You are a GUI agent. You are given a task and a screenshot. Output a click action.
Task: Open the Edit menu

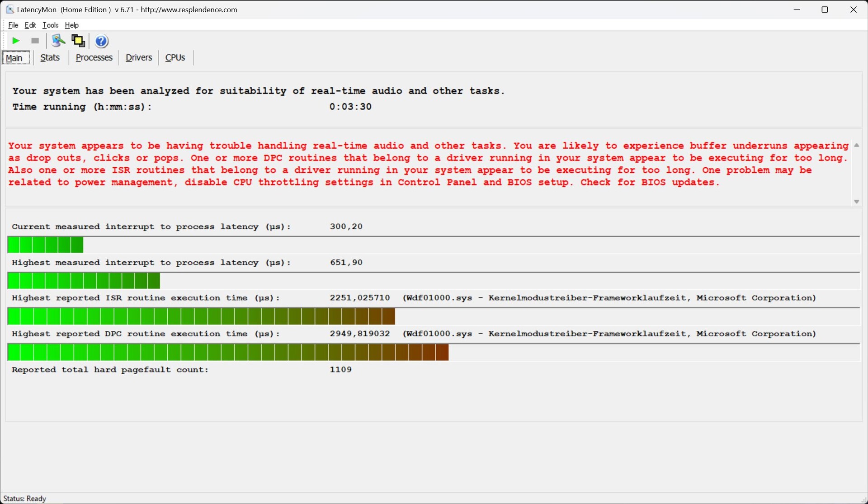[30, 25]
